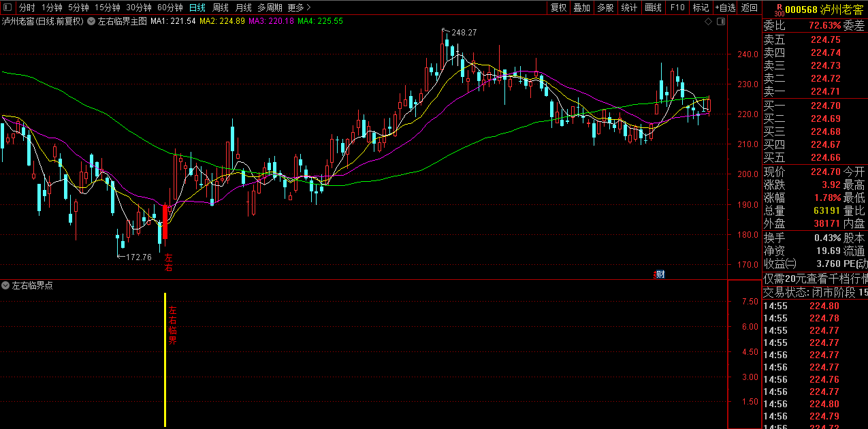Open the 画线 drawing tools
868x429 pixels.
click(x=653, y=7)
